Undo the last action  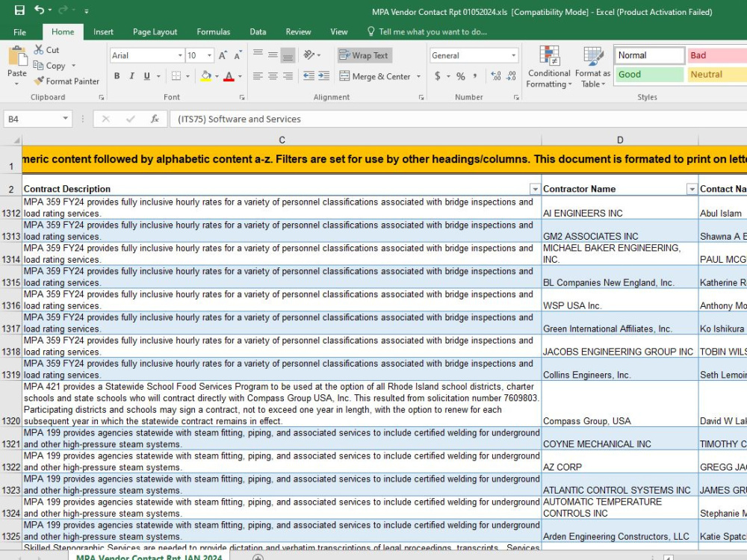point(39,10)
